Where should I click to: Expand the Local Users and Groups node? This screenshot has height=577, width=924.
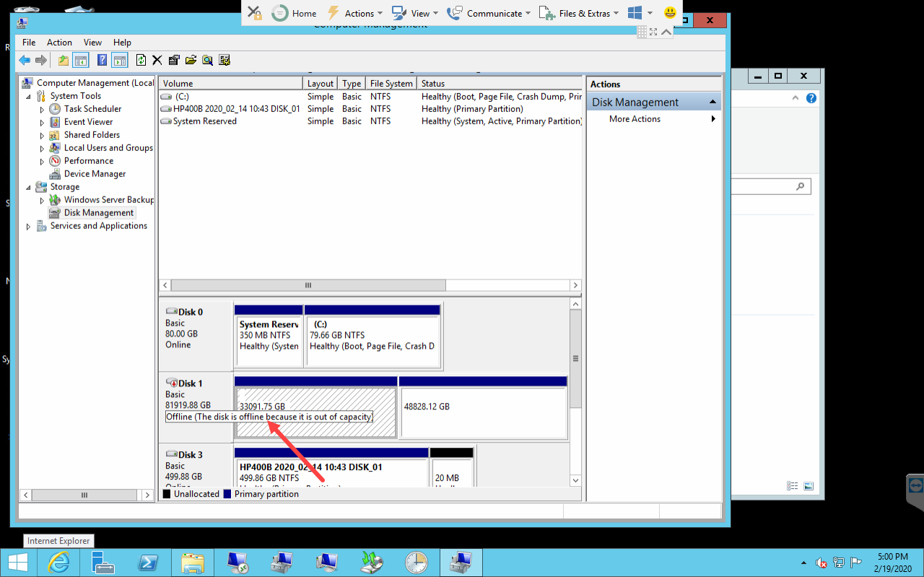click(x=43, y=148)
